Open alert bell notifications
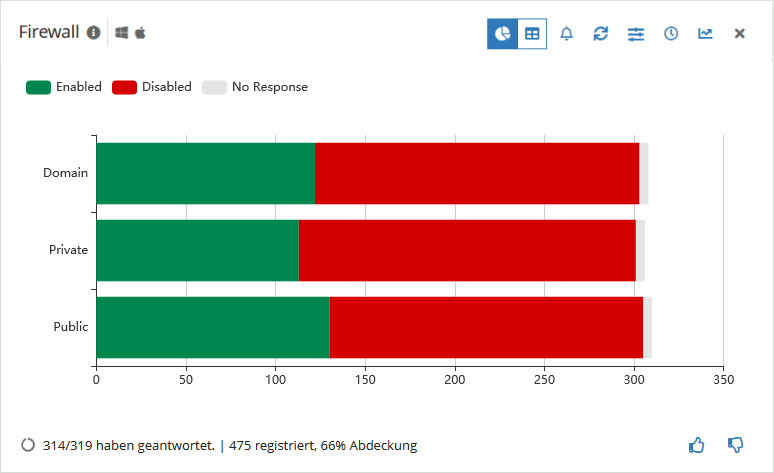 pos(567,34)
